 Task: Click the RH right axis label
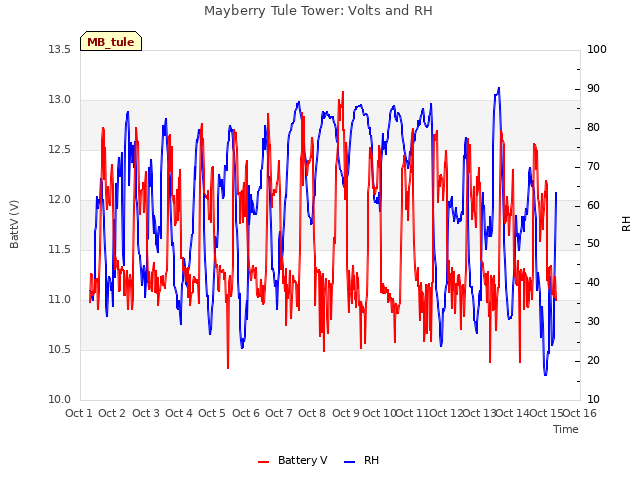[626, 224]
